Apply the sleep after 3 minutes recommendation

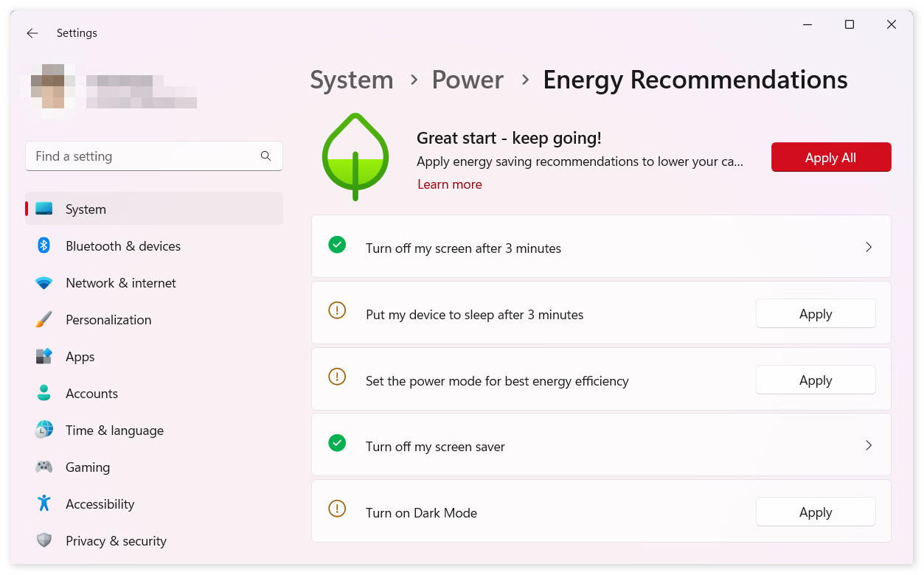(x=815, y=314)
